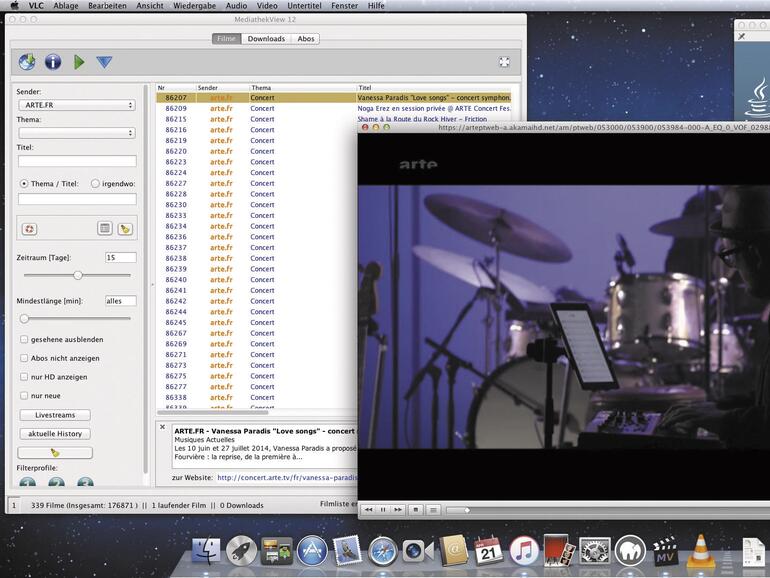The image size is (770, 578).
Task: Click the lifebuoy filter reset icon
Action: click(29, 229)
